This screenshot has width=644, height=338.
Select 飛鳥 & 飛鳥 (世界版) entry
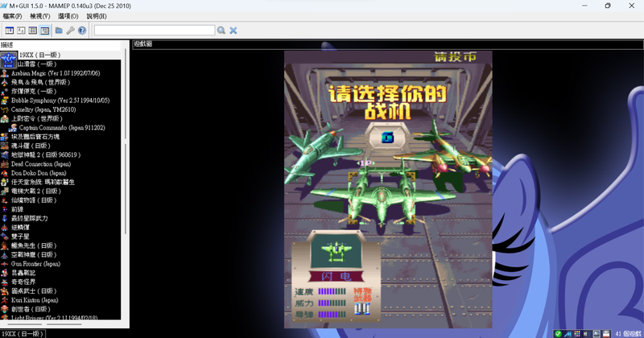pos(41,82)
